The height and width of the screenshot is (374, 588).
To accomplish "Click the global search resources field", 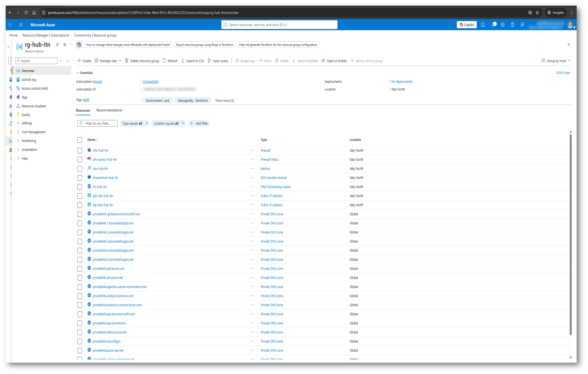I will (x=279, y=25).
